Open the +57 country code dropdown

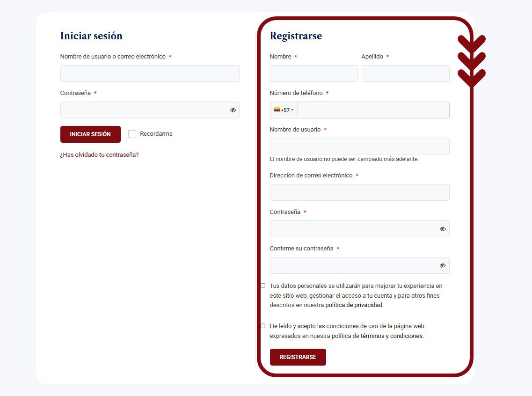tap(284, 110)
